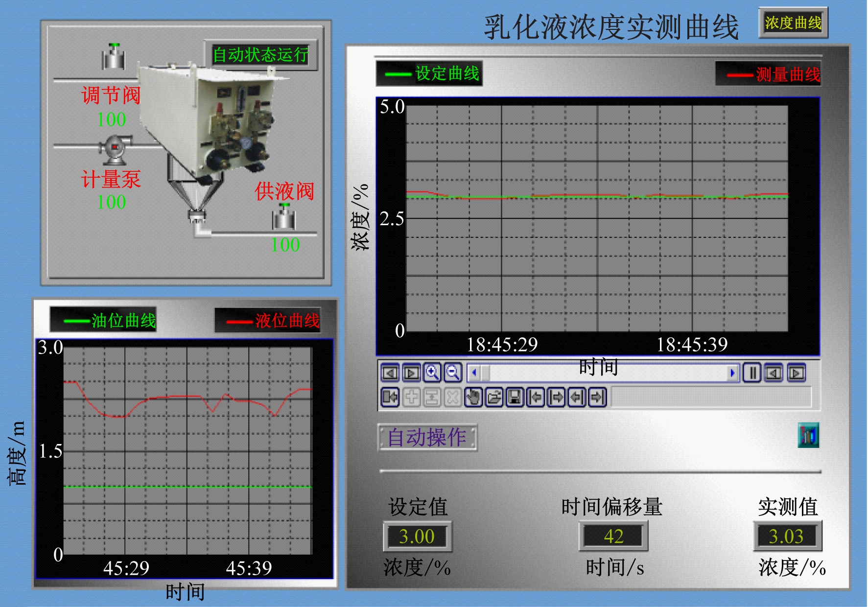Screen dimensions: 868x607
Task: Toggle the 油位曲线 legend
Action: point(103,321)
